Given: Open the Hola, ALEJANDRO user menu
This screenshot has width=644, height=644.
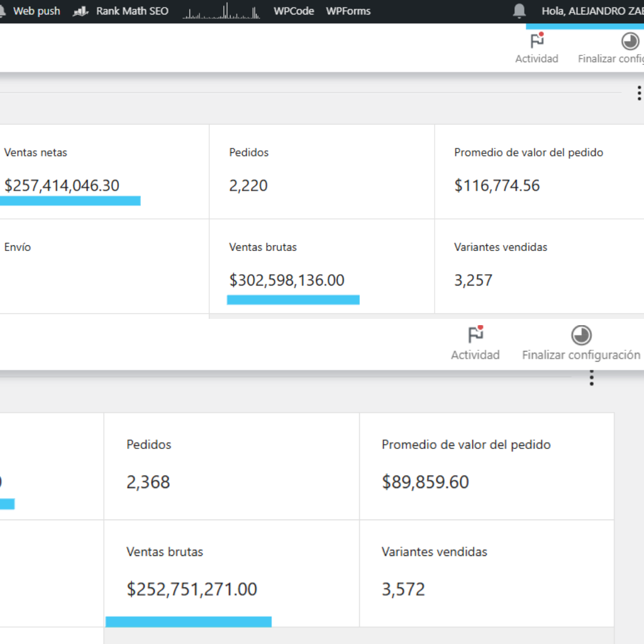Looking at the screenshot, I should point(591,11).
